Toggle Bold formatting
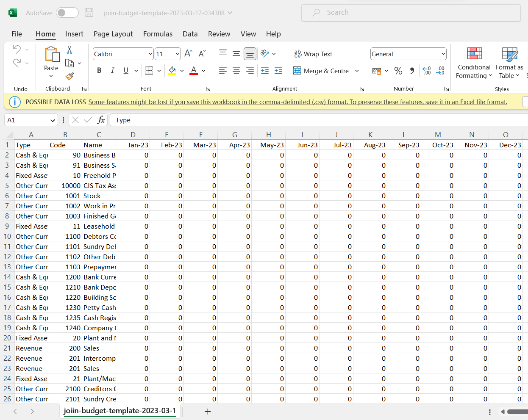This screenshot has height=420, width=528. tap(99, 70)
